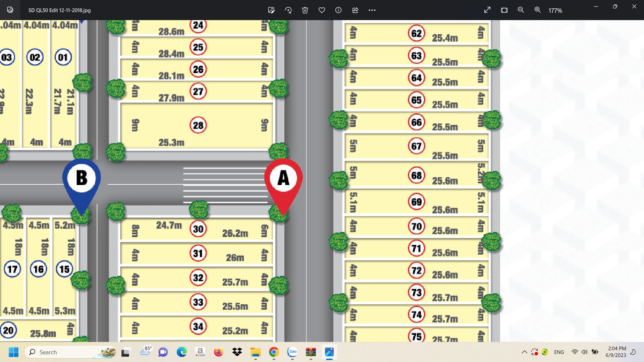The width and height of the screenshot is (644, 362).
Task: Click the green round system tray icon
Action: pos(545,352)
